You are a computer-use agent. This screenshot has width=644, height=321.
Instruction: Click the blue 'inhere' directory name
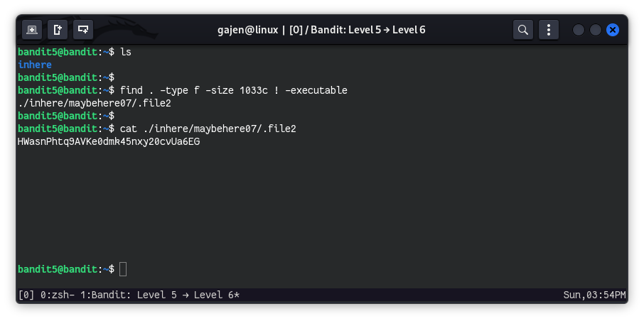pyautogui.click(x=35, y=65)
